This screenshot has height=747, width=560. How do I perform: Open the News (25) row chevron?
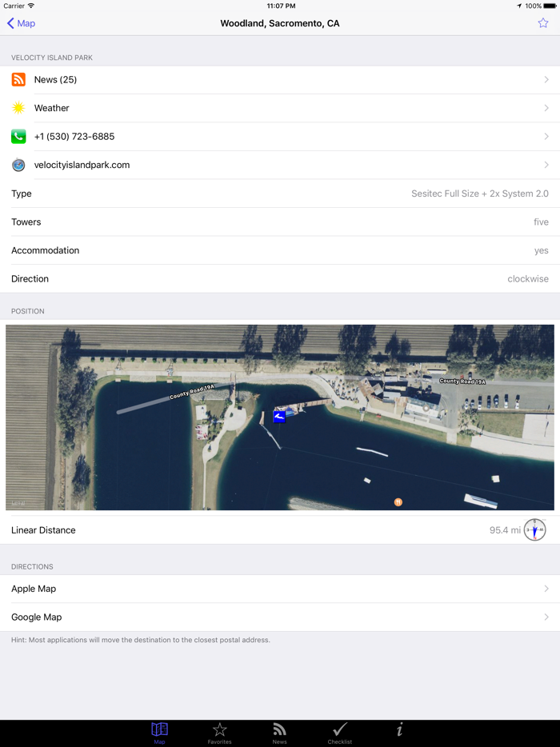[x=546, y=79]
